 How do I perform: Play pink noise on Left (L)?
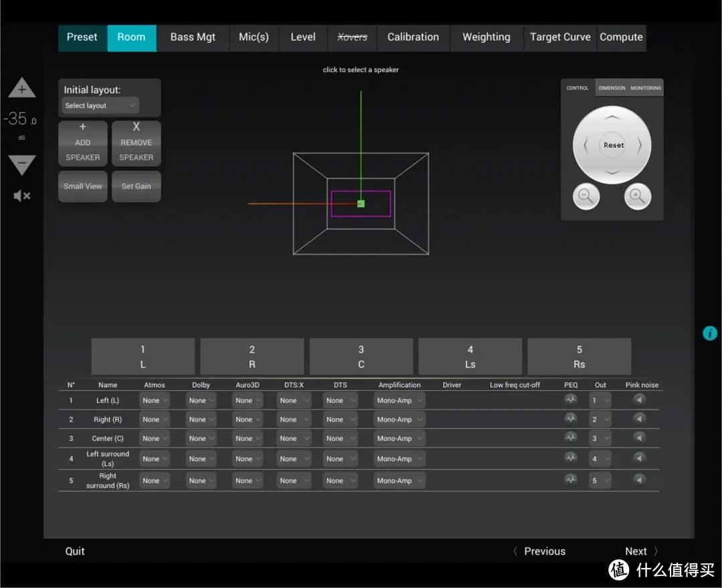[640, 400]
